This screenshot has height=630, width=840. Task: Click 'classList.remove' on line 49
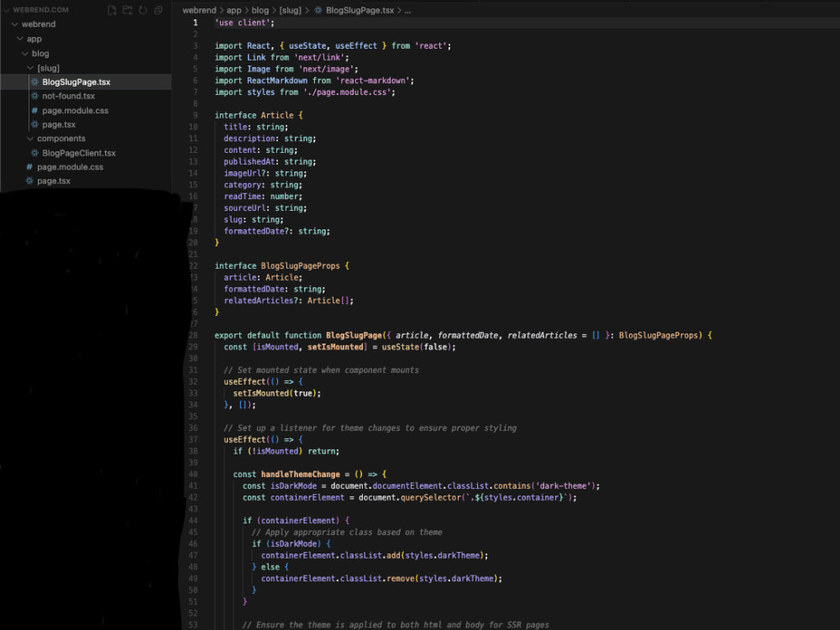[x=377, y=579]
